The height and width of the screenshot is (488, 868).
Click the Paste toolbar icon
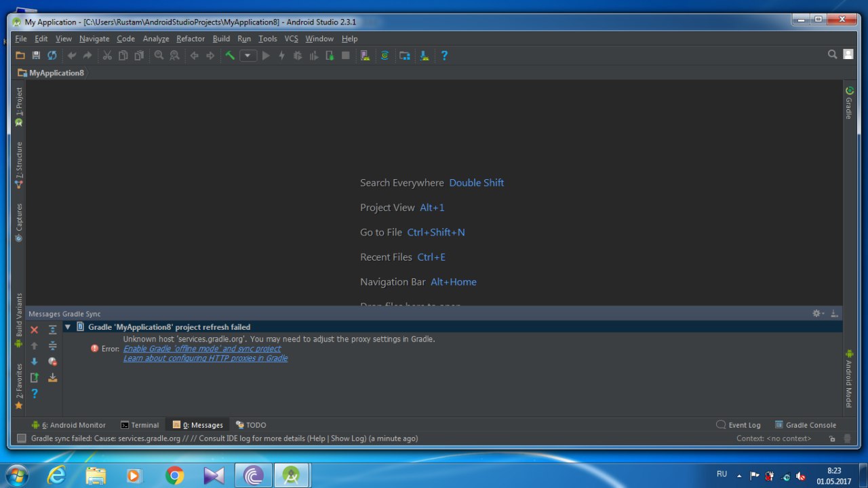pyautogui.click(x=139, y=56)
